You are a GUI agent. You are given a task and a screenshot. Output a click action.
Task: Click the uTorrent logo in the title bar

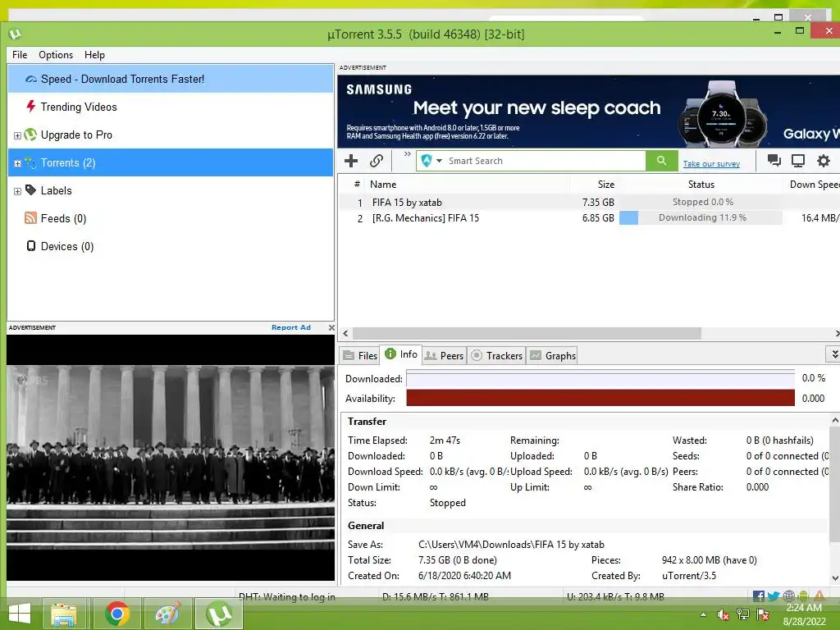point(15,34)
